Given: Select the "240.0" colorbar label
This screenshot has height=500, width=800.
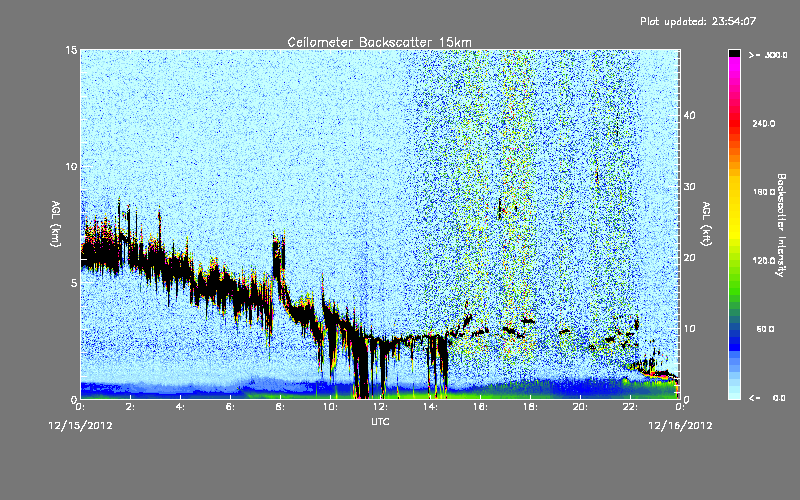Looking at the screenshot, I should 764,123.
